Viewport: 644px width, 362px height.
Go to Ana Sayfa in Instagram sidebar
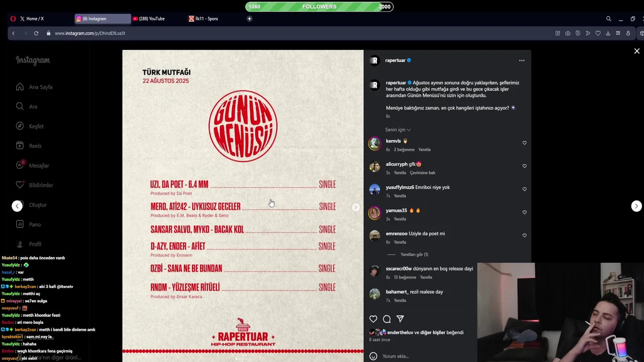coord(34,87)
